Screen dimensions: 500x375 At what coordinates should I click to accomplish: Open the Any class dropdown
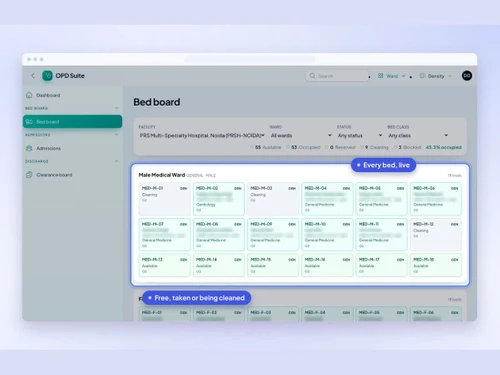point(418,135)
